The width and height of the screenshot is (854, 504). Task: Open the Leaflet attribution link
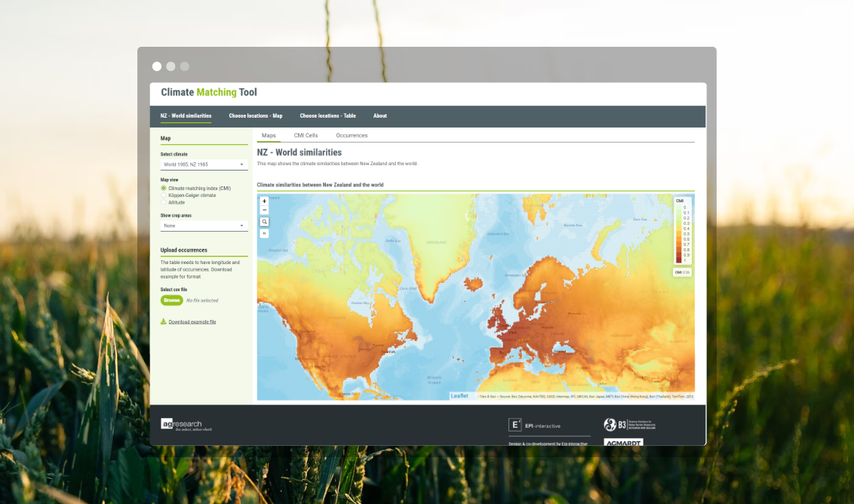coord(459,396)
